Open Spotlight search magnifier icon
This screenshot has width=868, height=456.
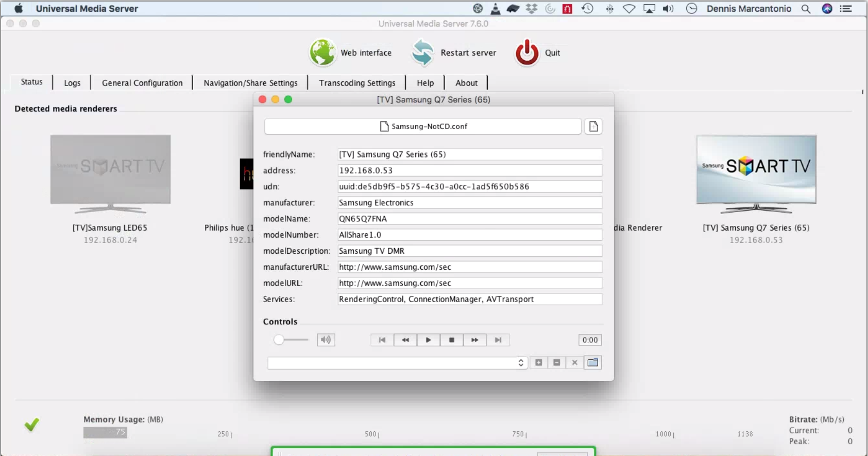point(806,9)
